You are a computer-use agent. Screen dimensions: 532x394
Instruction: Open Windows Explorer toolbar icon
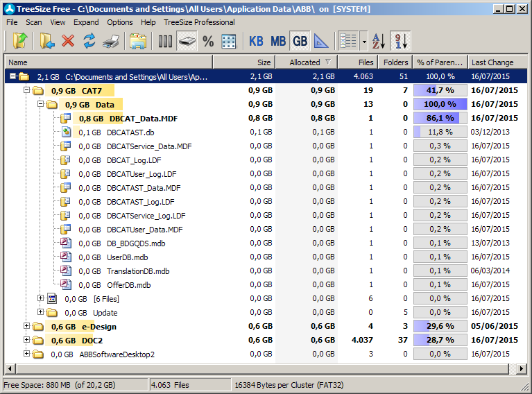(x=138, y=42)
